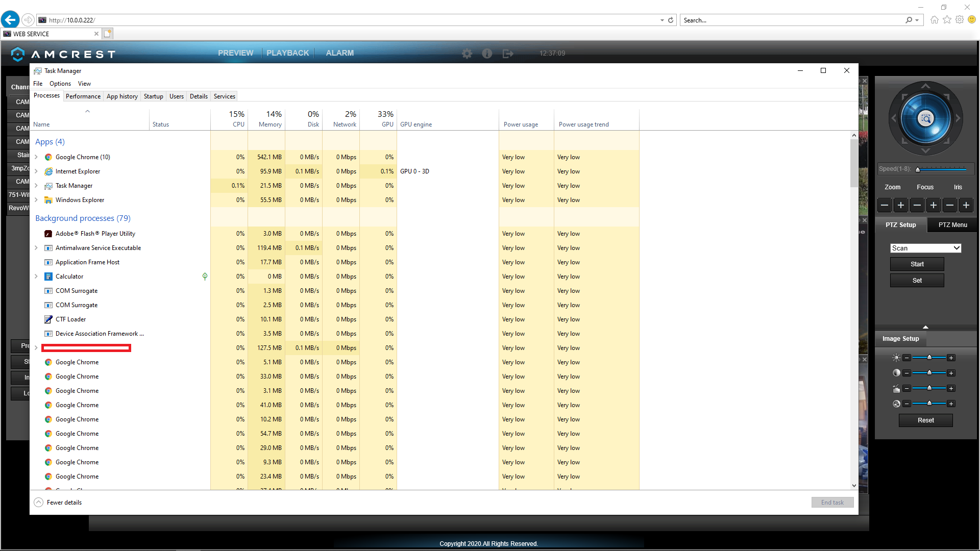The height and width of the screenshot is (551, 980).
Task: Click the Focus plus button
Action: click(x=934, y=205)
